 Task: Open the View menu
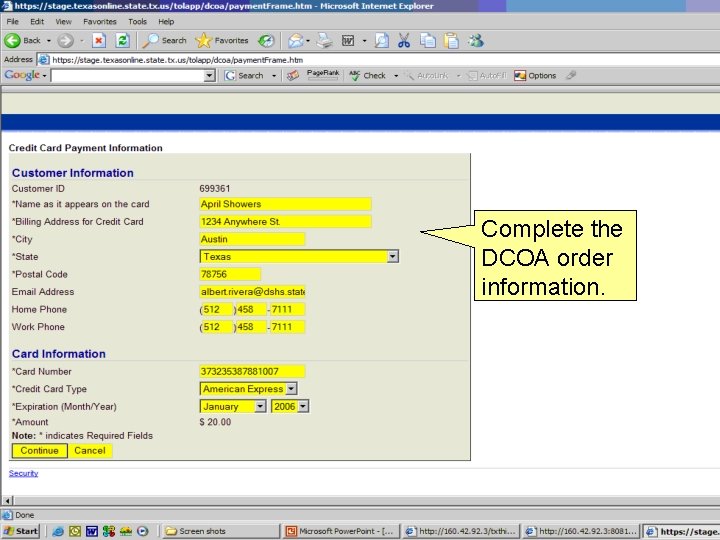tap(63, 22)
